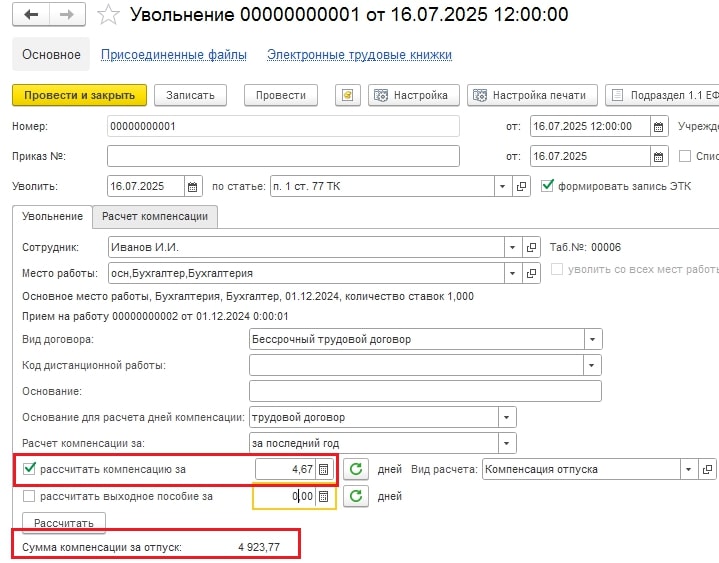
Task: Open Присоединенные файлы link
Action: [x=174, y=55]
